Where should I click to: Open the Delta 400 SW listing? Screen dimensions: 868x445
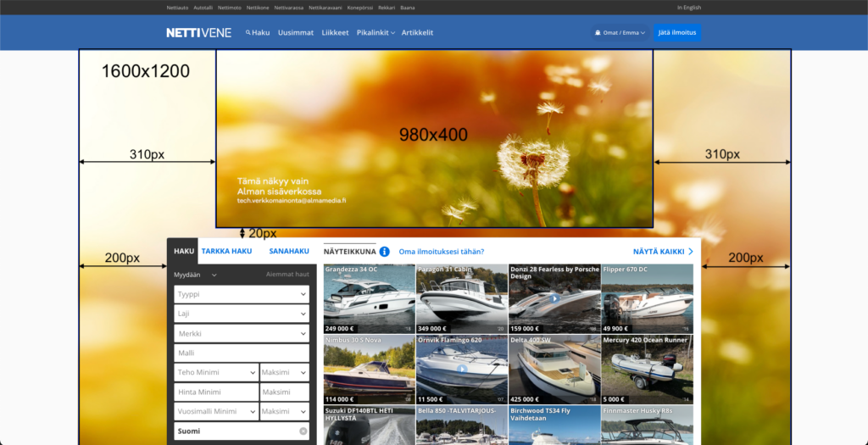click(x=554, y=370)
